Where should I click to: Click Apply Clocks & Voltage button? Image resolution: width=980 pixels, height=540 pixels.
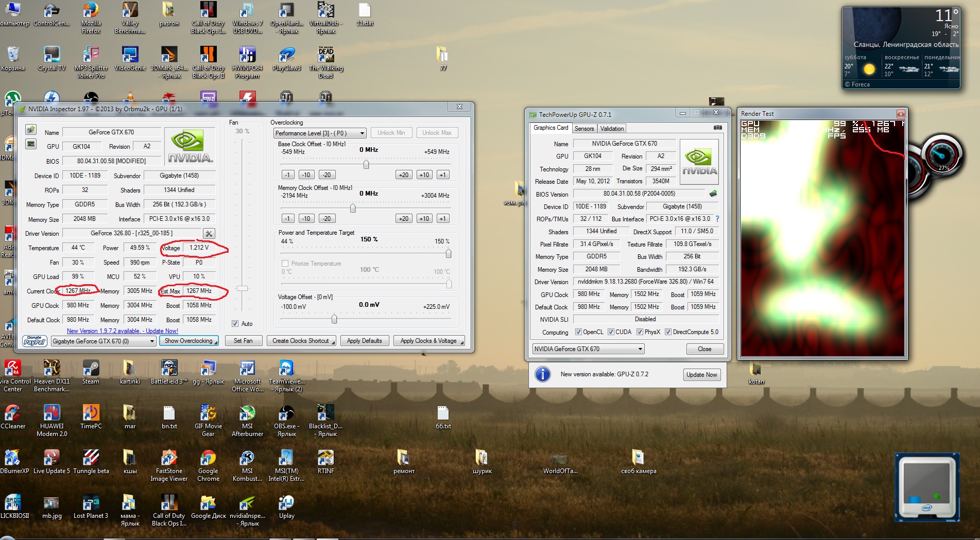(428, 341)
